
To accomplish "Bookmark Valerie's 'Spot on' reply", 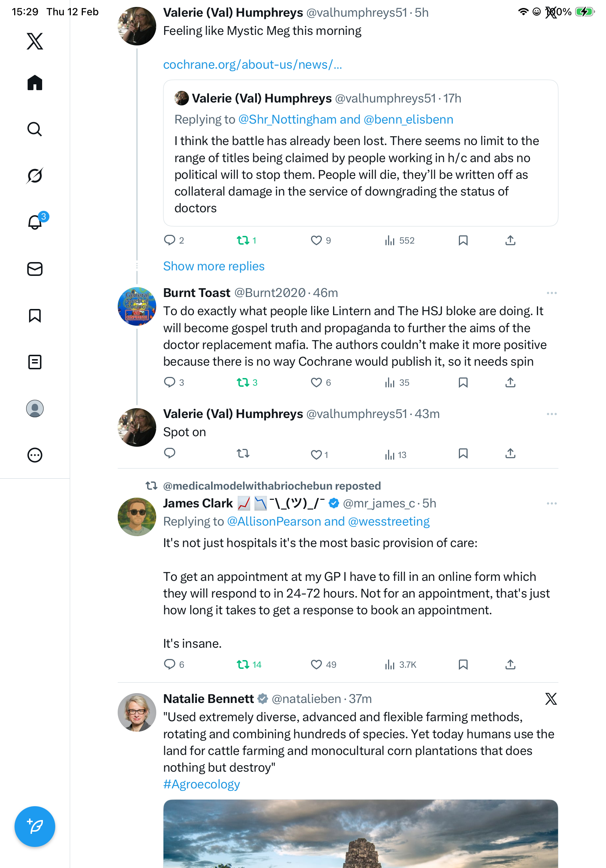I will coord(463,453).
